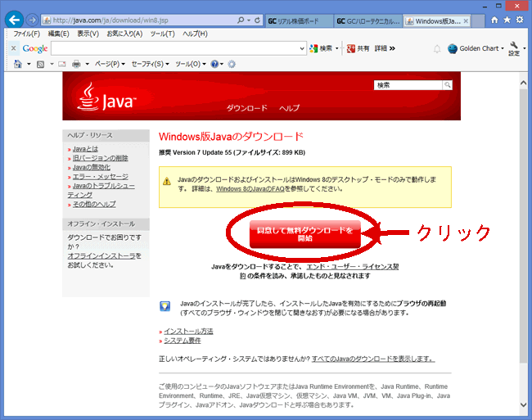Click the page refresh icon in address bar
This screenshot has width=532, height=420.
click(257, 20)
